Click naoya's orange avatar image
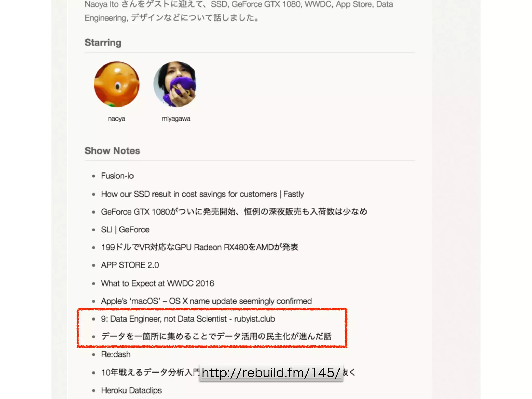This screenshot has width=532, height=399. pyautogui.click(x=117, y=84)
